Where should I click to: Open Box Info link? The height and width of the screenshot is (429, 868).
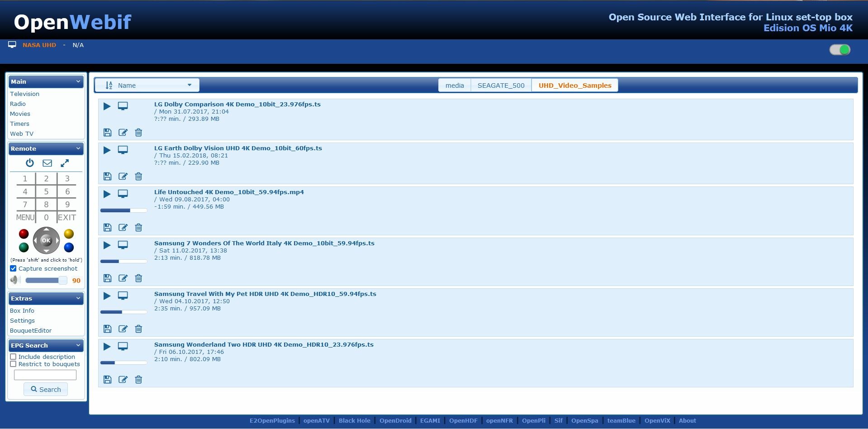click(x=22, y=310)
